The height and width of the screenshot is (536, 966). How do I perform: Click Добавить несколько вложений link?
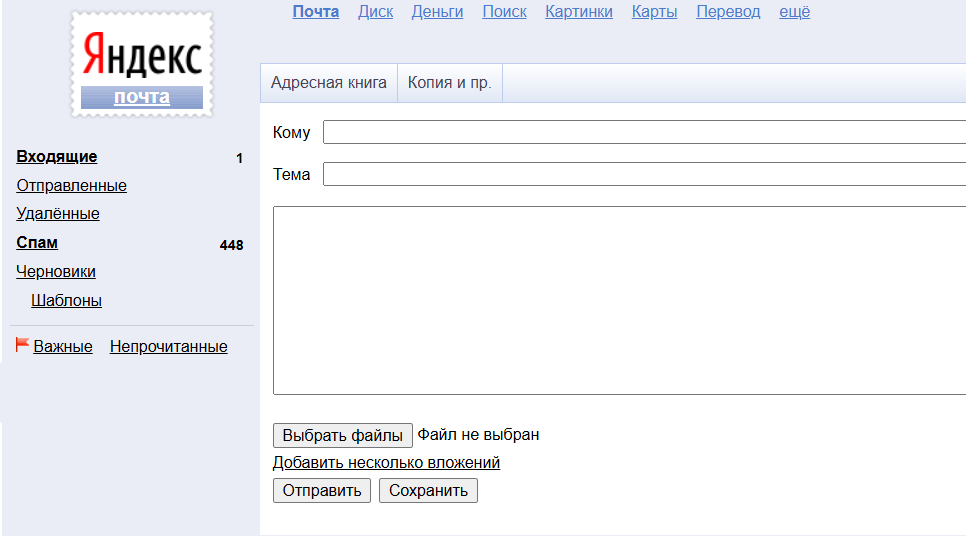386,463
